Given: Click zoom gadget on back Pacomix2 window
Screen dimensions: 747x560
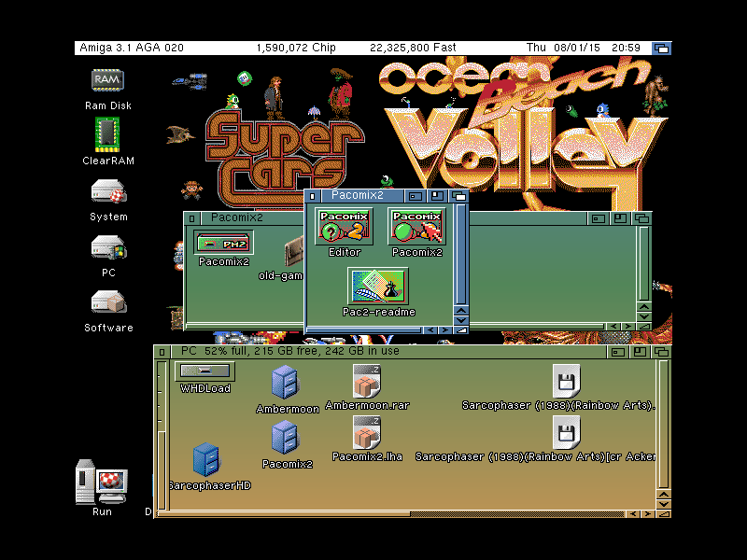Looking at the screenshot, I should [x=620, y=218].
